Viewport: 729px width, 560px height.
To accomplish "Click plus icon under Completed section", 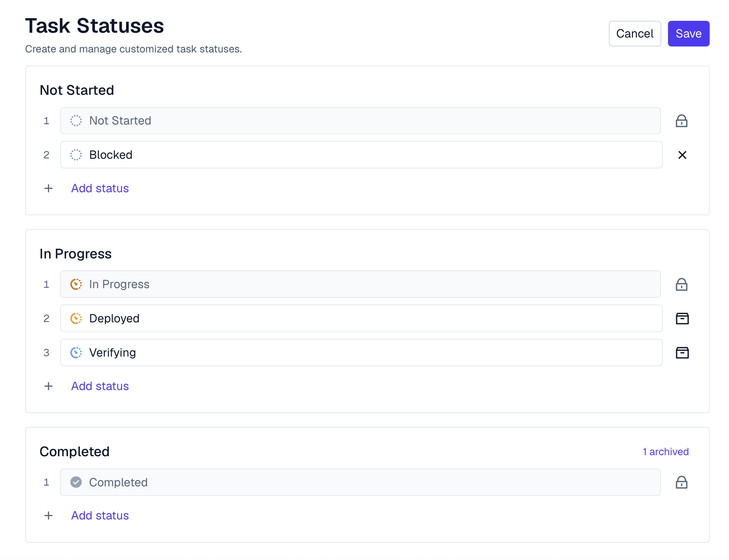I will pyautogui.click(x=48, y=516).
